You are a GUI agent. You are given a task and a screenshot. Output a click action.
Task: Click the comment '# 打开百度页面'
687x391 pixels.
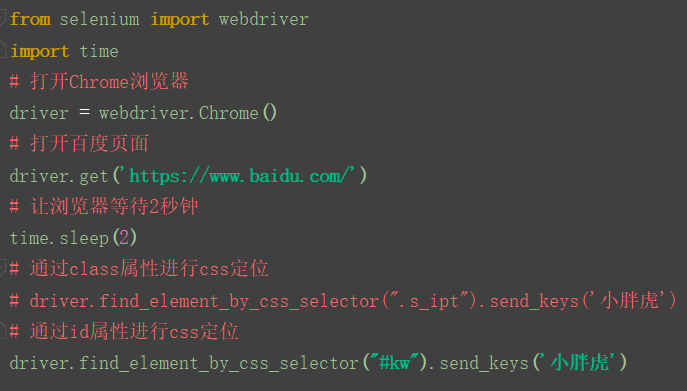[x=79, y=144]
